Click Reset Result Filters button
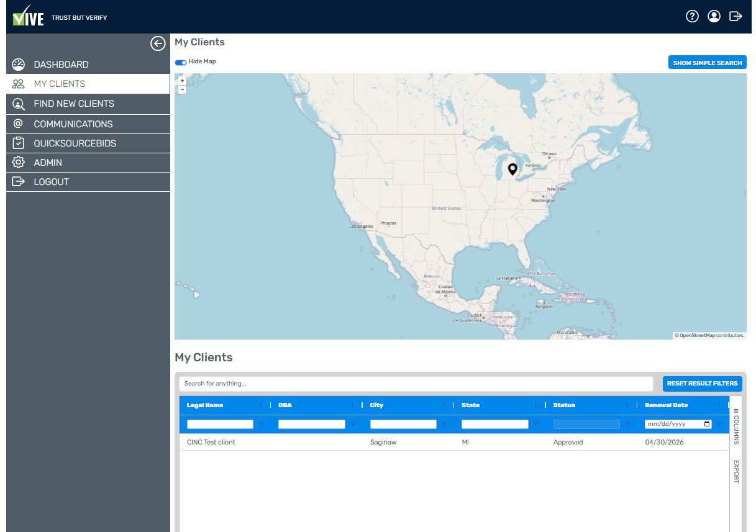Screen dimensions: 756x532 click(703, 384)
